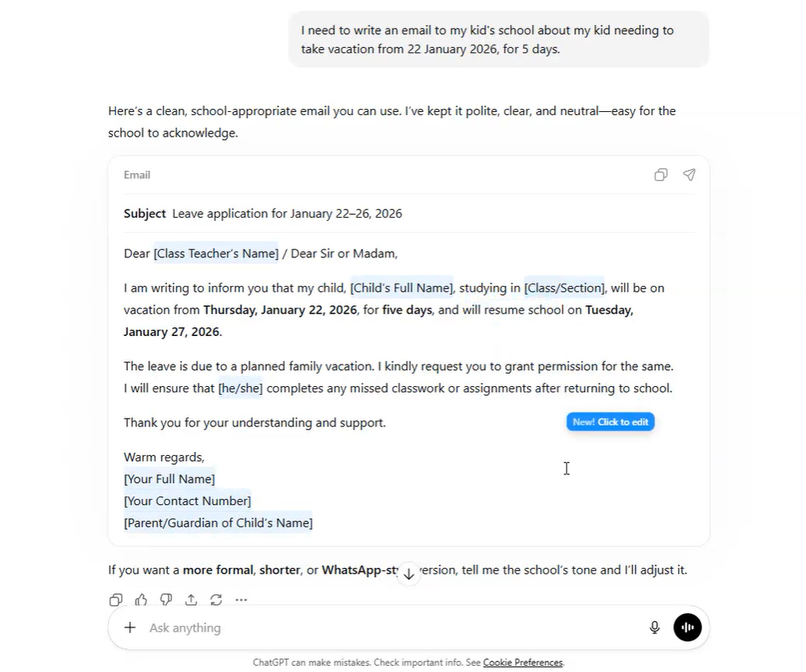Share the response using the upload icon
Screen dimensions: 806x672
coord(191,600)
